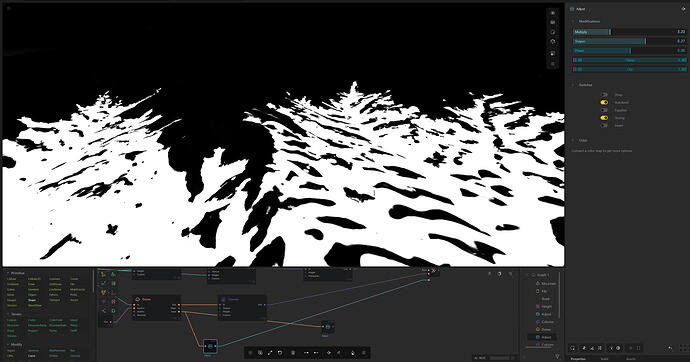Screen dimensions: 690x362
Task: Click the red icon in the node toolbox
Action: [x=113, y=301]
